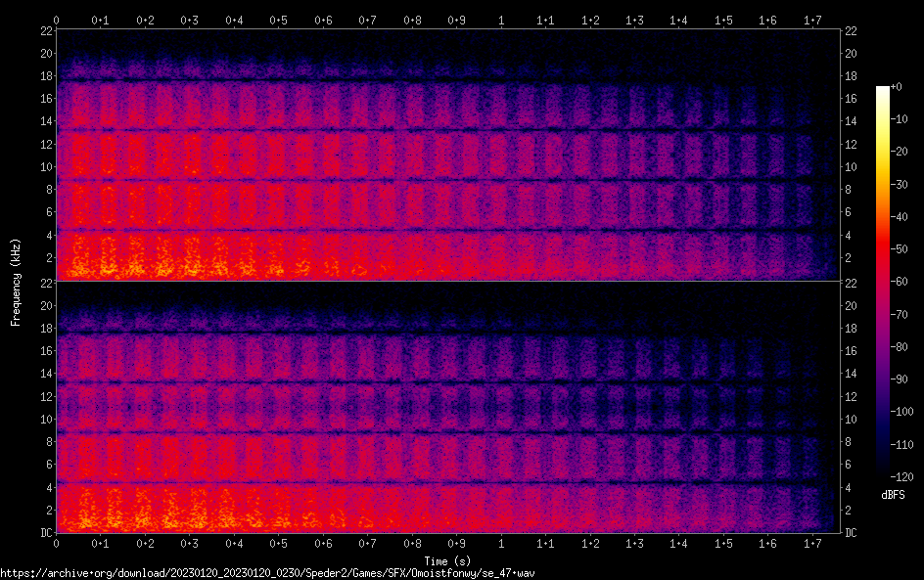Click the upper channel's 10 kHz label on the right axis
This screenshot has width=924, height=580.
(852, 167)
